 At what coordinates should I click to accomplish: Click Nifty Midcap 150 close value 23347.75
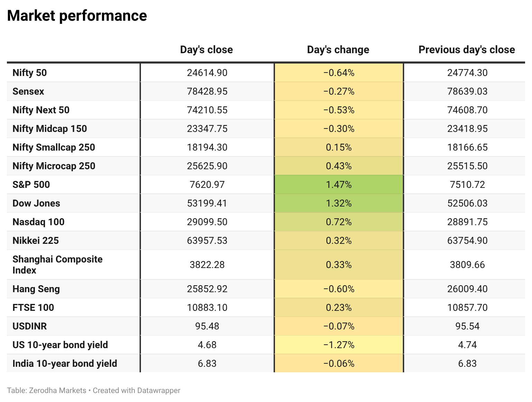[207, 129]
